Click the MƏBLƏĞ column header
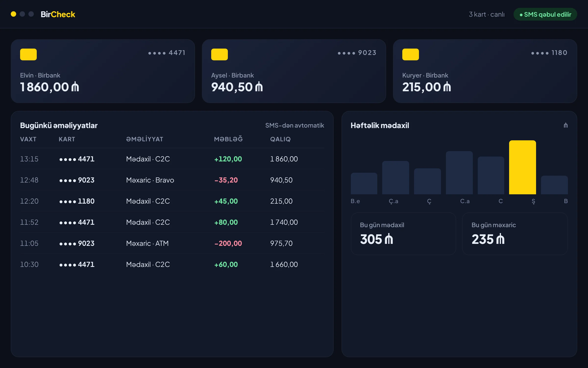The width and height of the screenshot is (588, 368). 228,139
